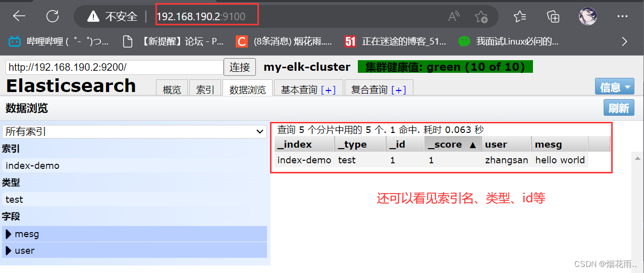
Task: Click the hello world cell in results
Action: [x=560, y=160]
